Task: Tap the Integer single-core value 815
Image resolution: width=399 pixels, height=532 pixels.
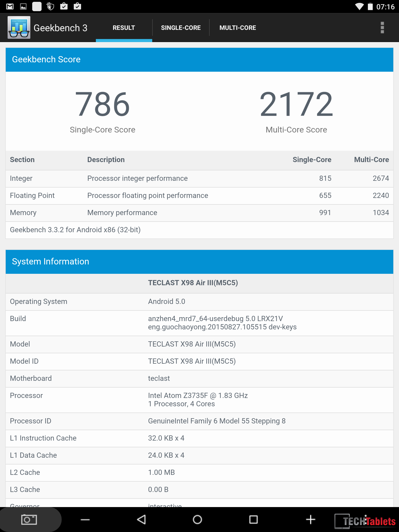Action: point(325,178)
